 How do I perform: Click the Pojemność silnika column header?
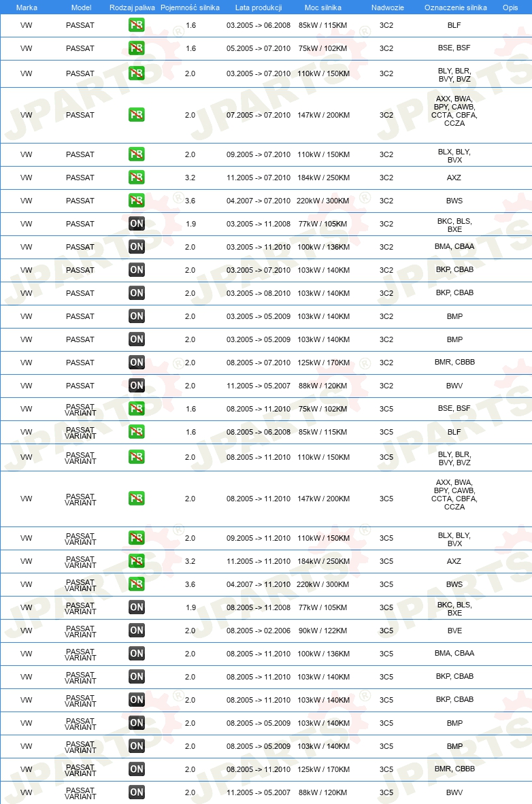click(190, 7)
